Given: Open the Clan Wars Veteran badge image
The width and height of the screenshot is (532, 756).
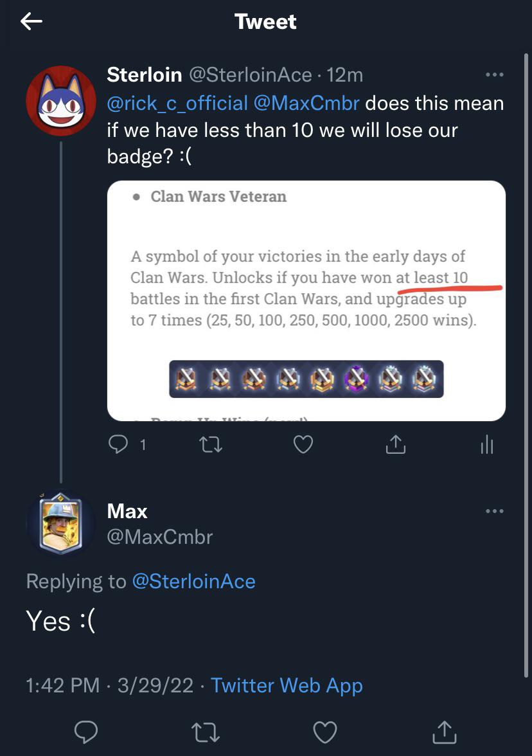Looking at the screenshot, I should coord(305,299).
